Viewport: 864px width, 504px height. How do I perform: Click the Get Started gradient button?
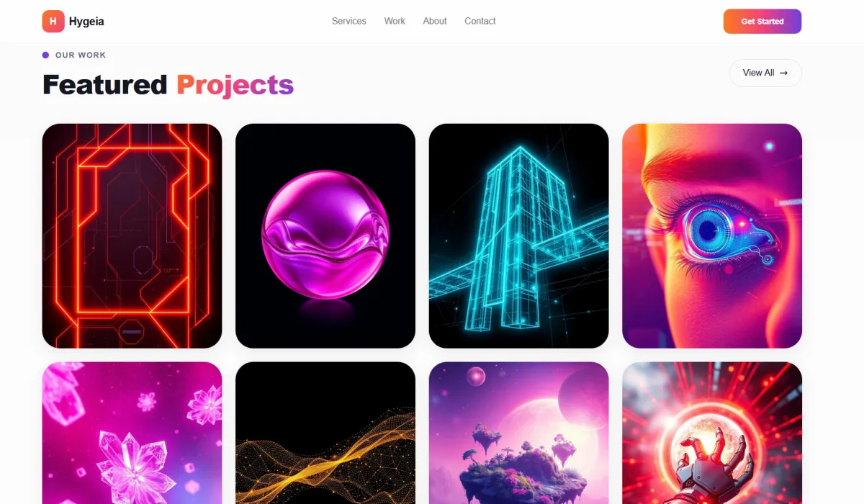click(x=762, y=22)
